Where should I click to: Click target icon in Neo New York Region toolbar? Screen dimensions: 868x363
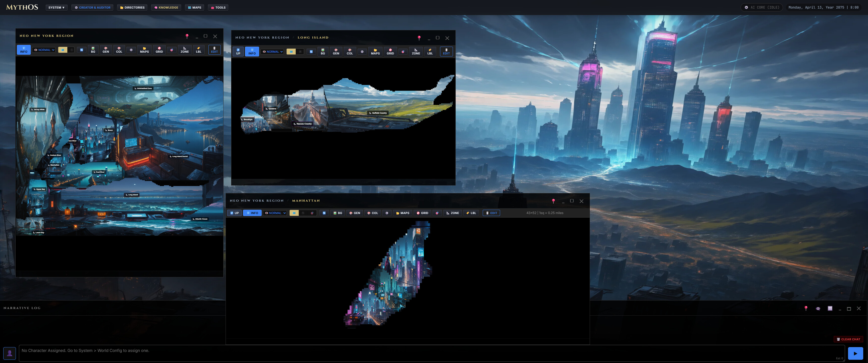point(172,50)
